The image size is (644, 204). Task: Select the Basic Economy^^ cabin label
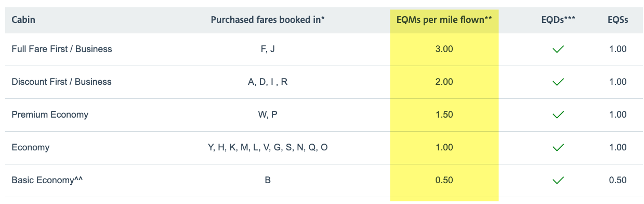point(47,180)
